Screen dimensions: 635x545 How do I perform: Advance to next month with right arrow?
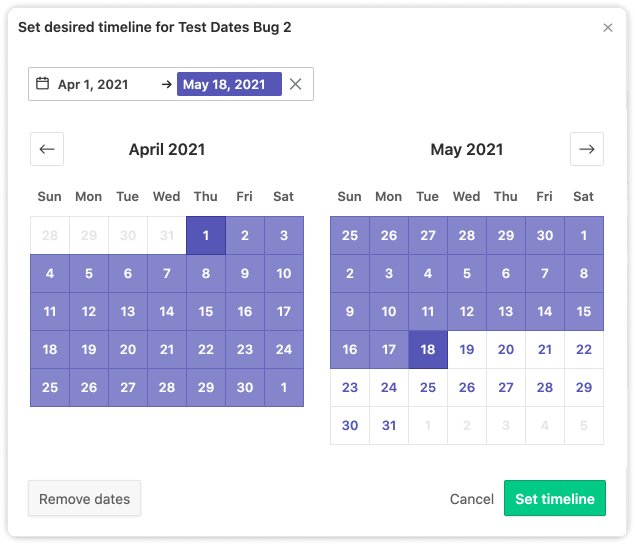coord(587,149)
